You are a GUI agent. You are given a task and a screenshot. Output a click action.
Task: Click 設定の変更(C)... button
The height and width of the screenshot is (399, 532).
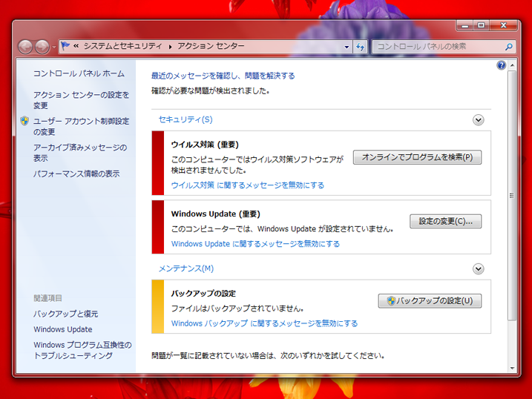pos(445,221)
